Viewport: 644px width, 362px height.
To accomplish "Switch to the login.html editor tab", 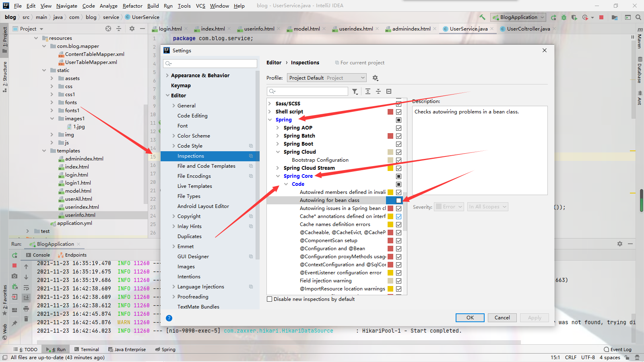I will click(x=170, y=29).
